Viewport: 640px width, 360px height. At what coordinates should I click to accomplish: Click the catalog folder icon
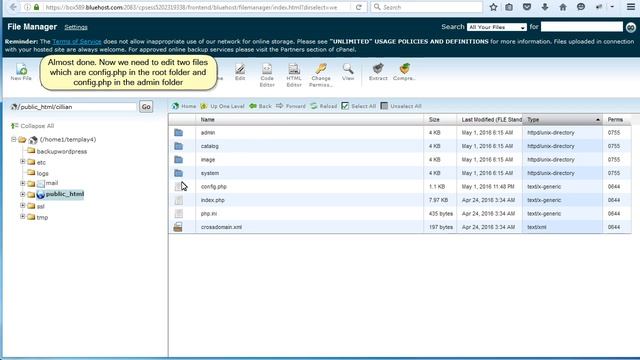point(178,146)
